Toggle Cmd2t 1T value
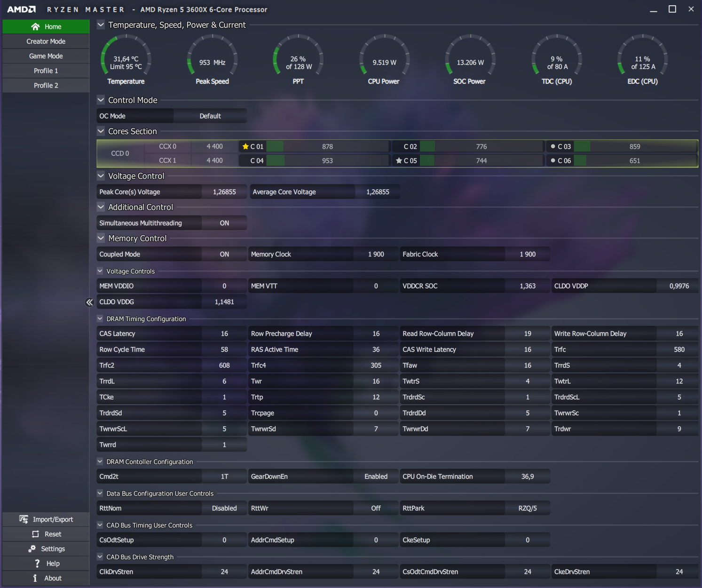Screen dimensions: 702x588 point(224,477)
